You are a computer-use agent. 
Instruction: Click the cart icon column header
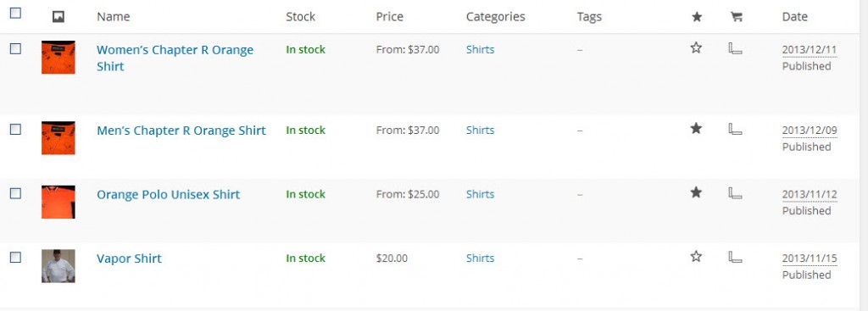[x=737, y=17]
